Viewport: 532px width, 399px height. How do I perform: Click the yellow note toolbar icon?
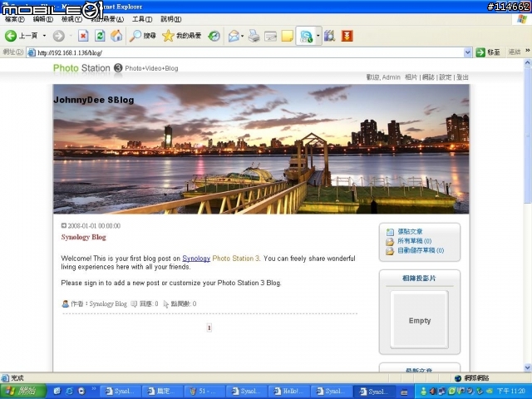click(x=287, y=36)
